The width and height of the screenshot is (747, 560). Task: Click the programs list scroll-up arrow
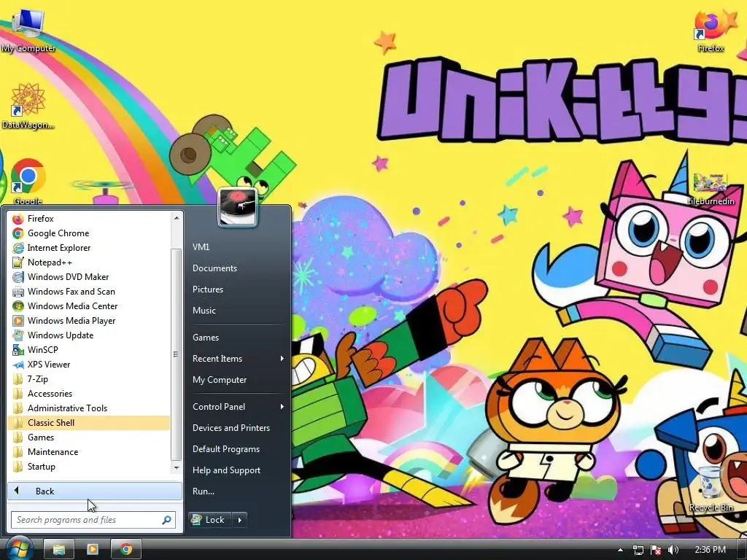tap(177, 218)
